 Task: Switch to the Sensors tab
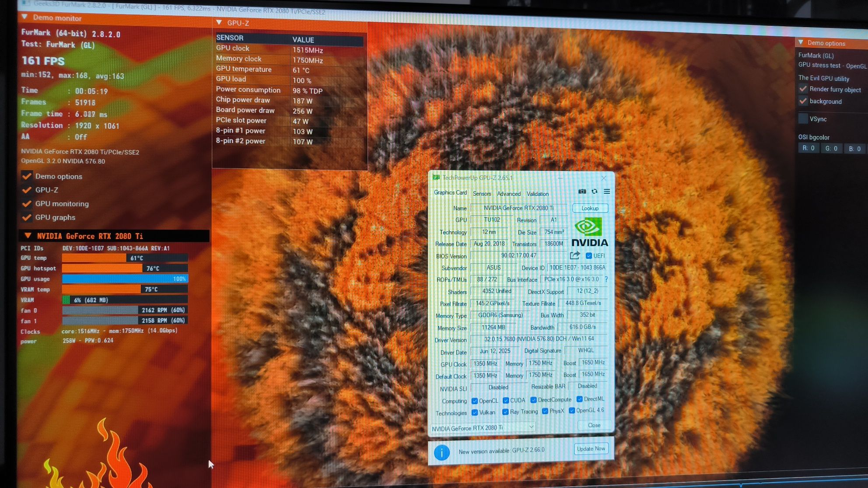pyautogui.click(x=482, y=194)
